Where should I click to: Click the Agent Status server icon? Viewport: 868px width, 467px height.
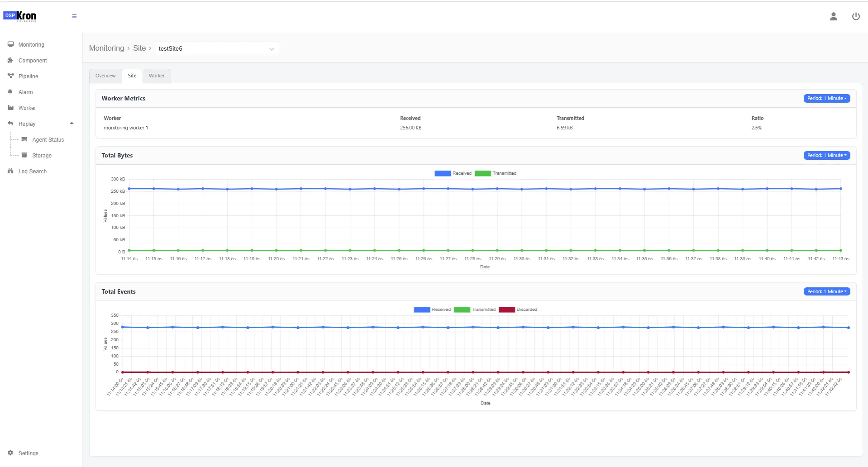click(24, 139)
